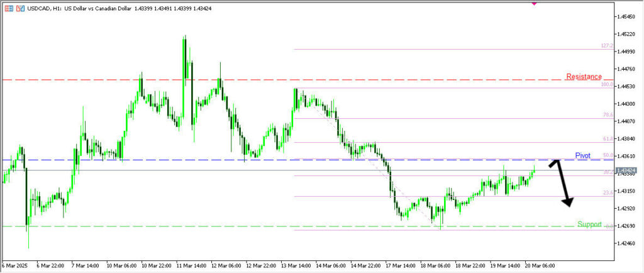The width and height of the screenshot is (644, 273).
Task: Click the magenta arrow marker at chart top
Action: click(x=534, y=3)
